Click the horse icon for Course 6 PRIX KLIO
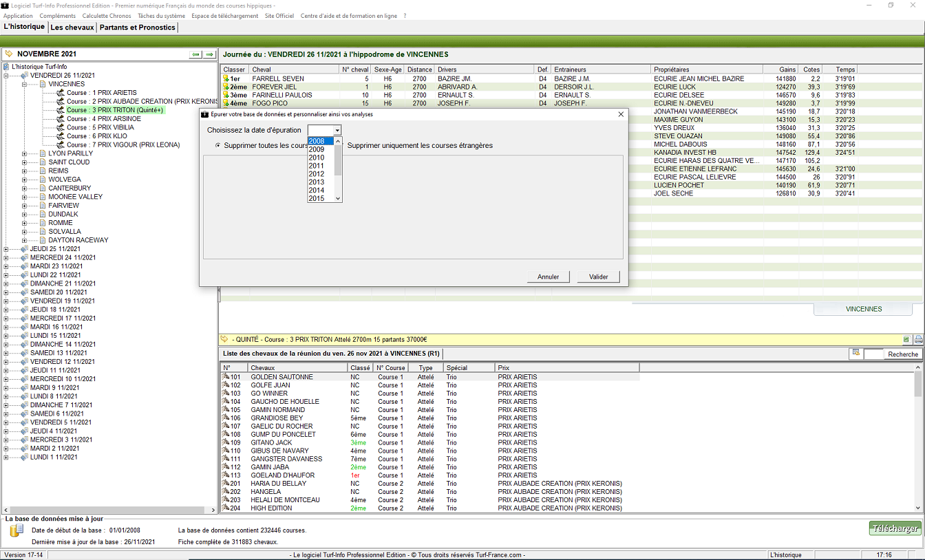925x560 pixels. tap(61, 136)
